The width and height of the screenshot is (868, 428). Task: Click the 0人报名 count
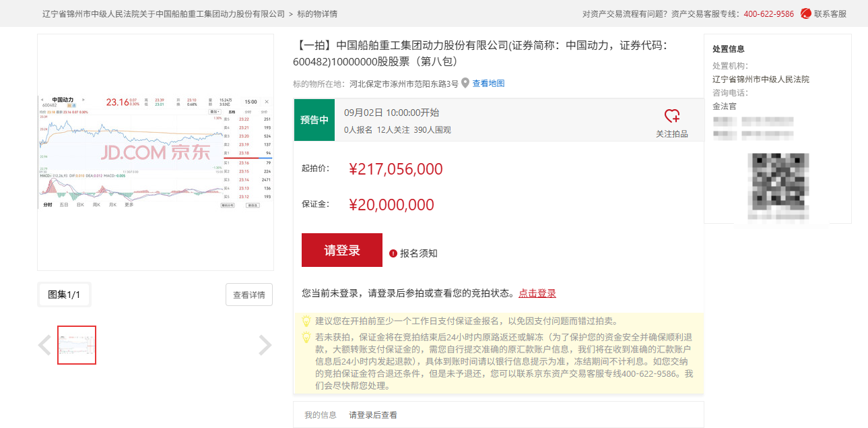tap(358, 130)
